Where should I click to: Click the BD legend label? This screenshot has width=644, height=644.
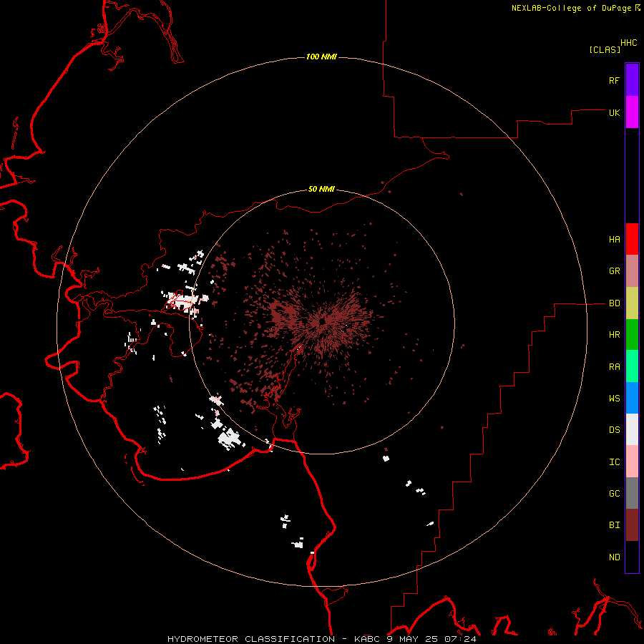[614, 303]
